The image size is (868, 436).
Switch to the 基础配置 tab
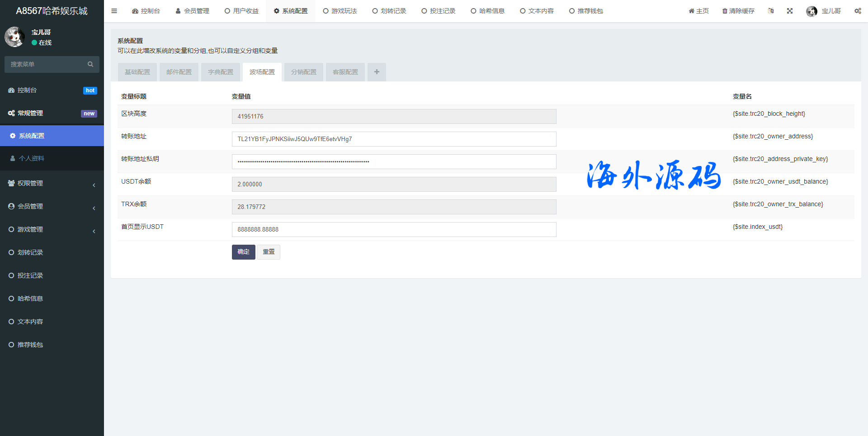(137, 72)
